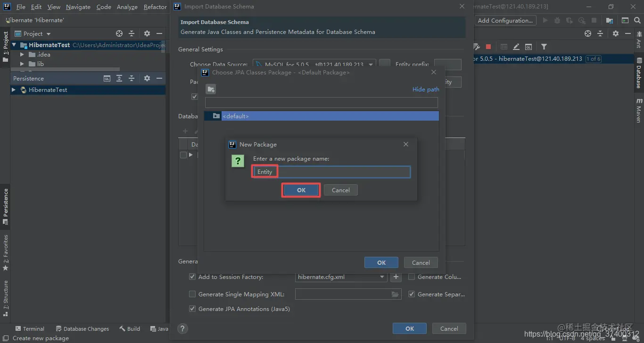Viewport: 644px width, 343px height.
Task: Toggle Generate Colu... checkbox
Action: click(x=412, y=277)
